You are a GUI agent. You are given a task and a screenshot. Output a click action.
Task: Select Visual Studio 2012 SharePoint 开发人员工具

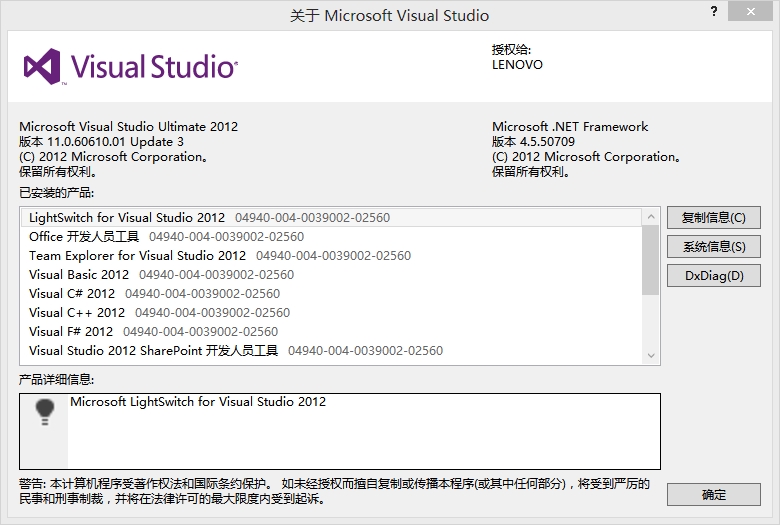click(x=153, y=351)
